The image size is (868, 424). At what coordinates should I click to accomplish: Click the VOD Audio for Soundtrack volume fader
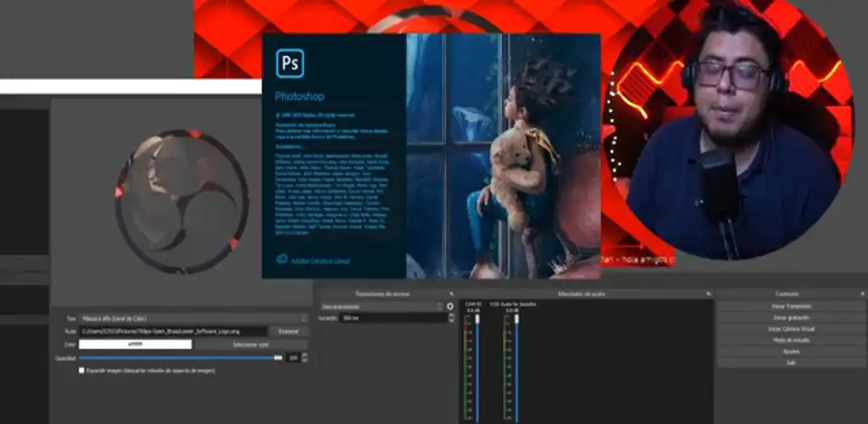516,320
